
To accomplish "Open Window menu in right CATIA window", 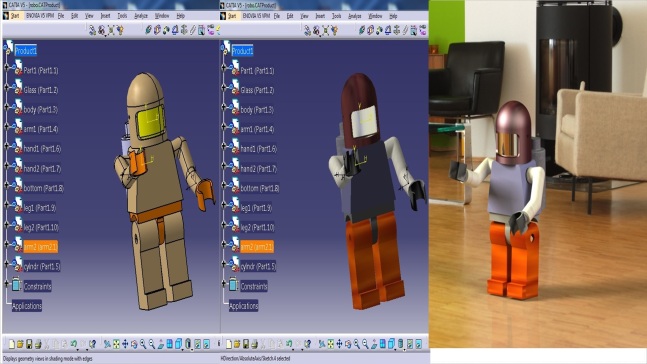I will tap(375, 16).
